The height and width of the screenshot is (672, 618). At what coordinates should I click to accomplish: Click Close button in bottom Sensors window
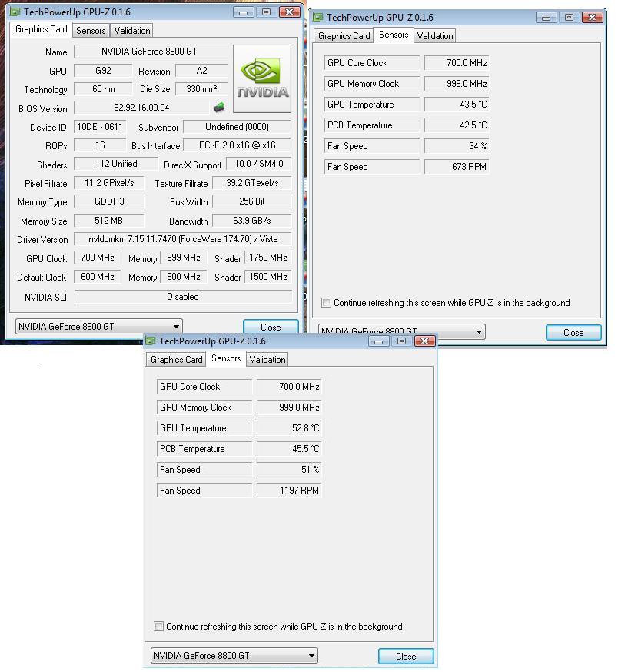tap(406, 656)
